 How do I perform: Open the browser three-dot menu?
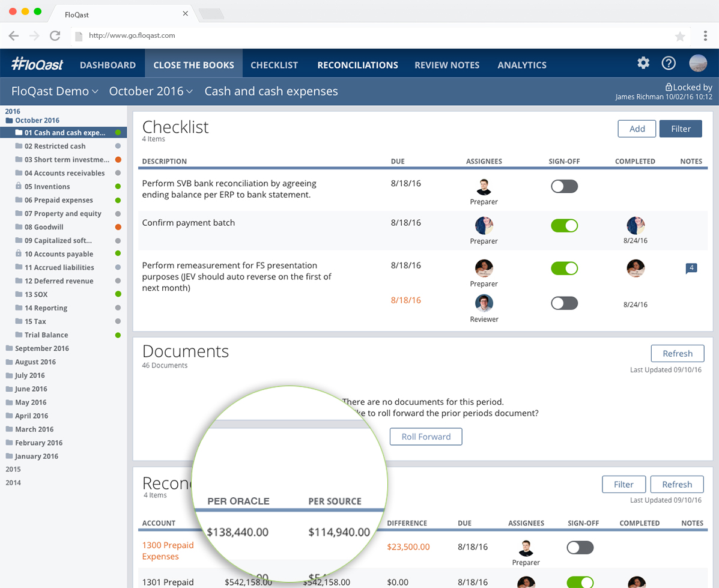pos(705,36)
